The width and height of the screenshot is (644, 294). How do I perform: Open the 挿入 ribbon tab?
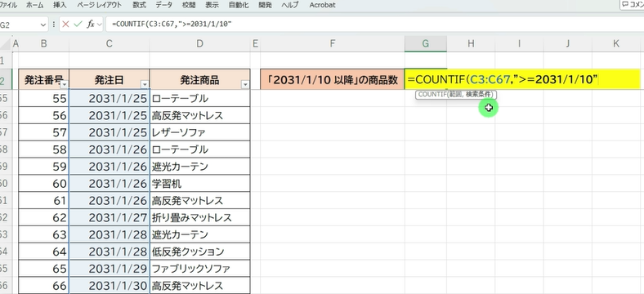point(60,6)
